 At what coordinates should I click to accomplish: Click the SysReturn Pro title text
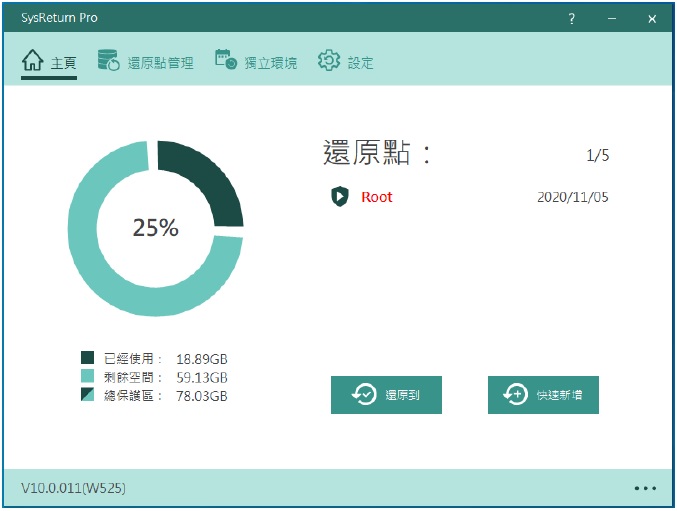click(59, 18)
